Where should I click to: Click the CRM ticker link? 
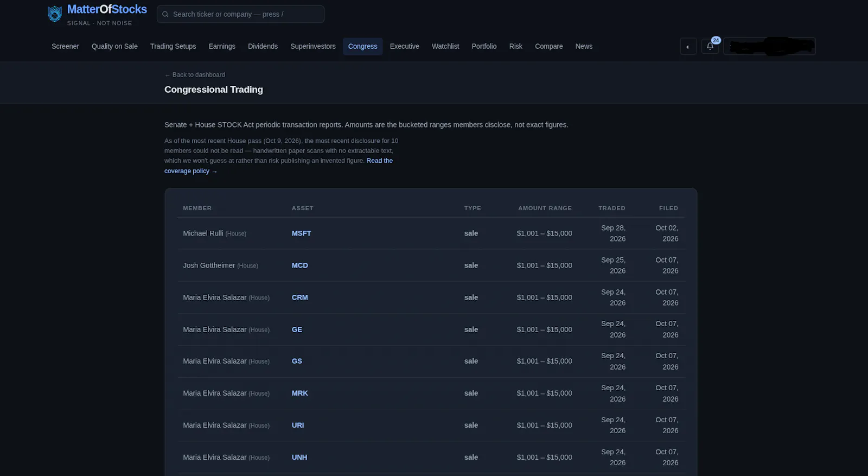point(299,297)
